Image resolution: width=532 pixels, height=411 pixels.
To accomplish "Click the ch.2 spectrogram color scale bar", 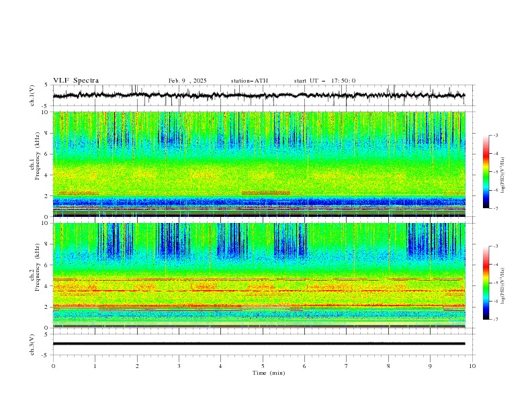I will pyautogui.click(x=486, y=283).
